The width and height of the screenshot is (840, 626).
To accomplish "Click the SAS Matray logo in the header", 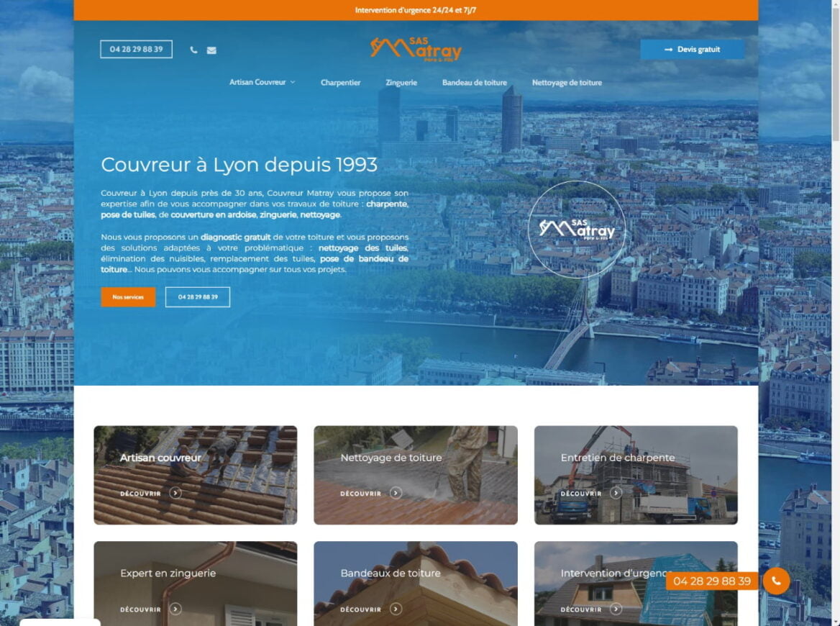I will click(x=416, y=48).
